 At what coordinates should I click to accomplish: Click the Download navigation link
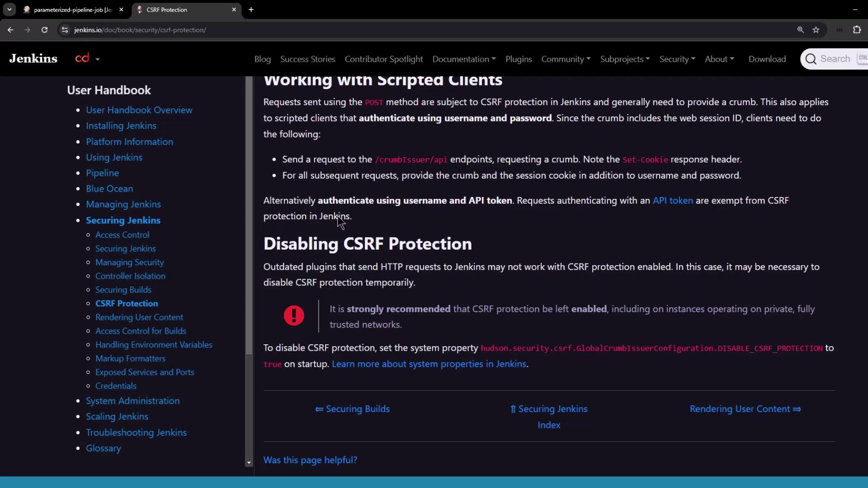point(767,59)
